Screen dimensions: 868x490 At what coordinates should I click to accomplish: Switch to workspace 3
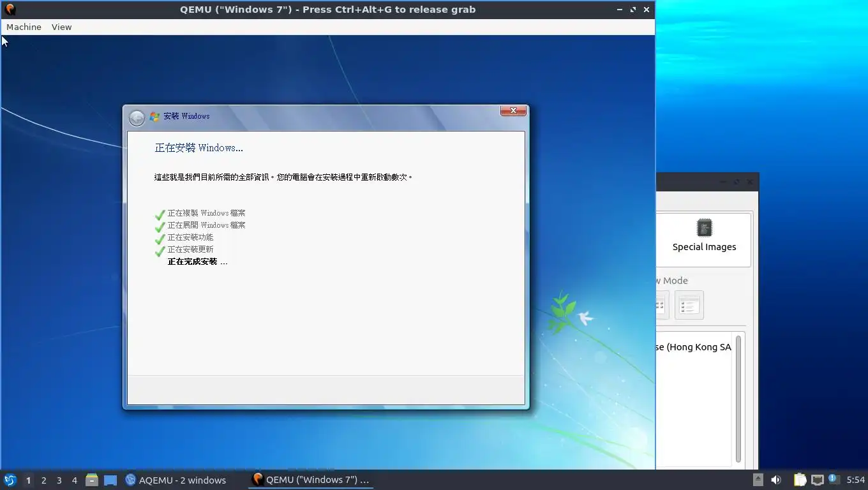click(59, 480)
